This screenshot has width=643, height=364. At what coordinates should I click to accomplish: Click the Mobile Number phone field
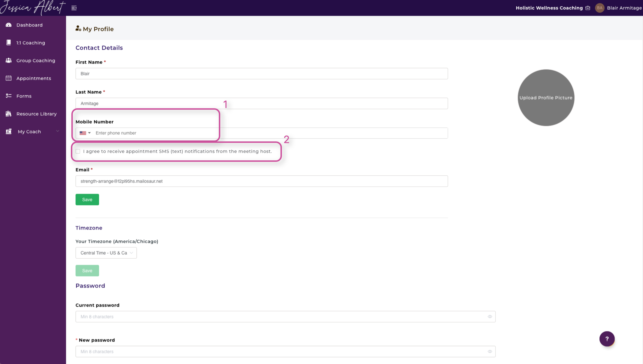pyautogui.click(x=270, y=133)
